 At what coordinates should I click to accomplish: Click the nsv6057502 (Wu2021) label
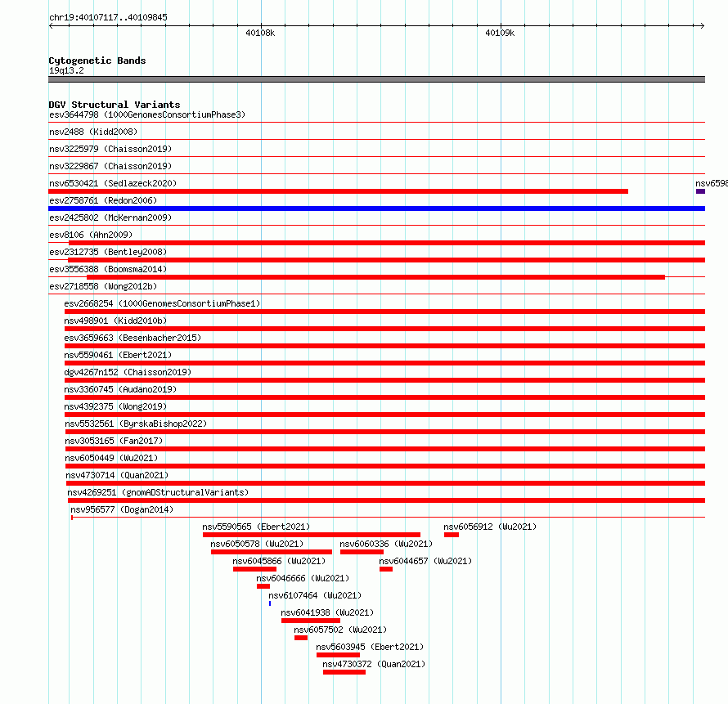click(340, 630)
